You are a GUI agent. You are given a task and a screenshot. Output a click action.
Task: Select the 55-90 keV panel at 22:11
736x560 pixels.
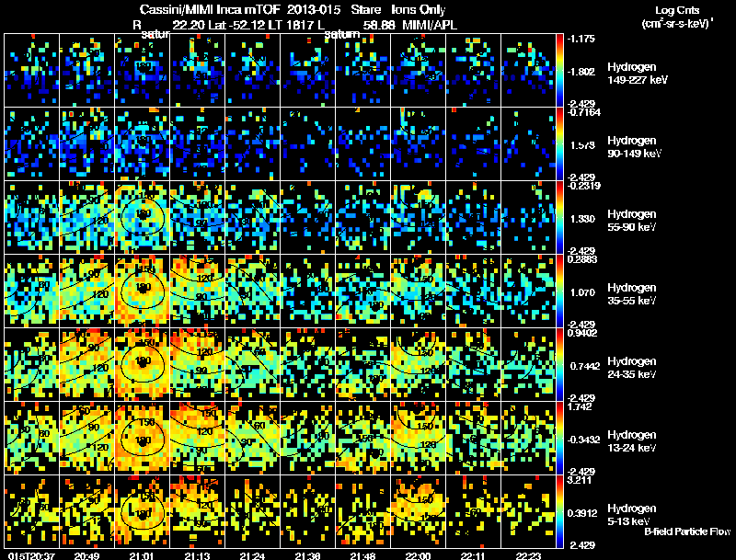(473, 218)
